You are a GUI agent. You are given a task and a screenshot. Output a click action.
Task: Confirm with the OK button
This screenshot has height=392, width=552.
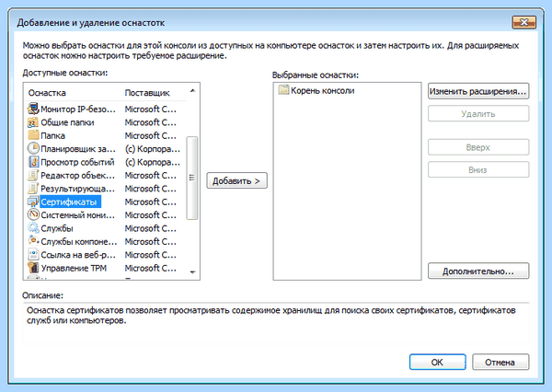tap(437, 362)
